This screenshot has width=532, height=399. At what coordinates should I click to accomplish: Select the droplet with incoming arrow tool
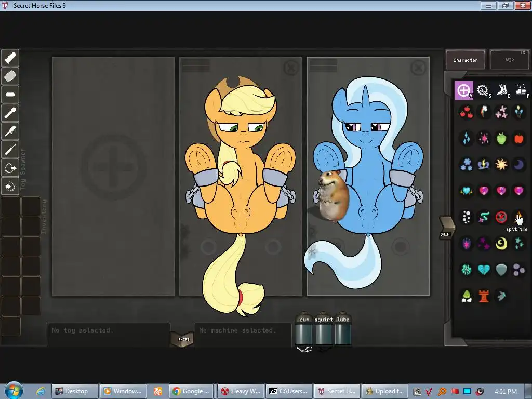tap(10, 187)
